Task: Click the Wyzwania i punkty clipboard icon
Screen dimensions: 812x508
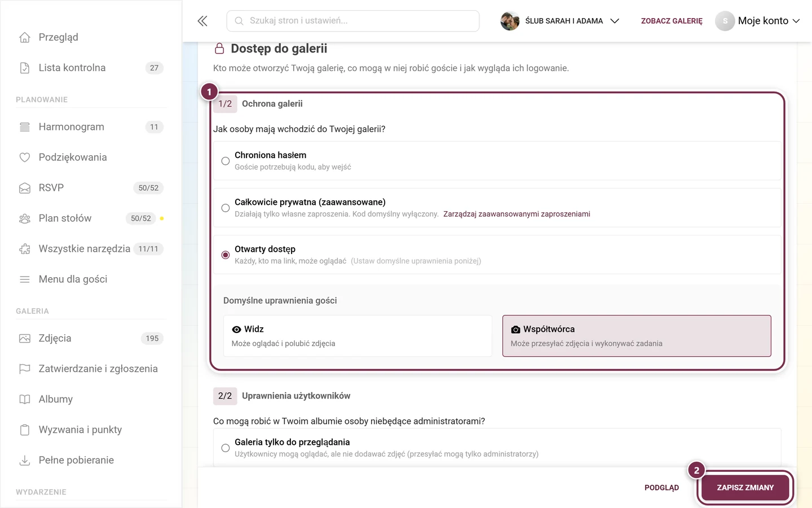Action: point(25,430)
